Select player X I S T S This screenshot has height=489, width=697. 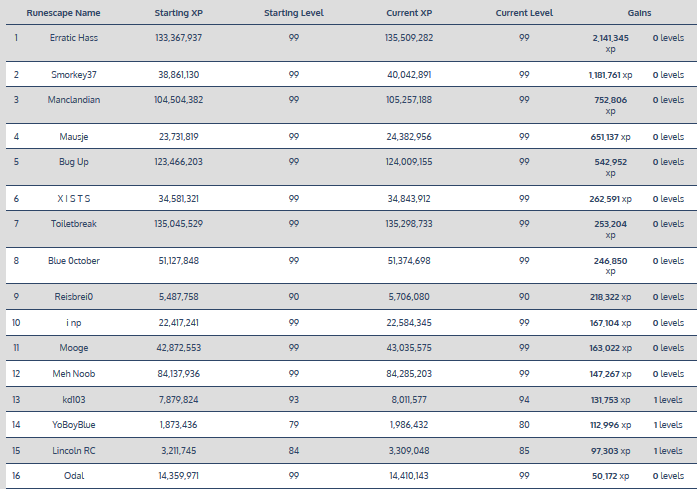pos(74,198)
